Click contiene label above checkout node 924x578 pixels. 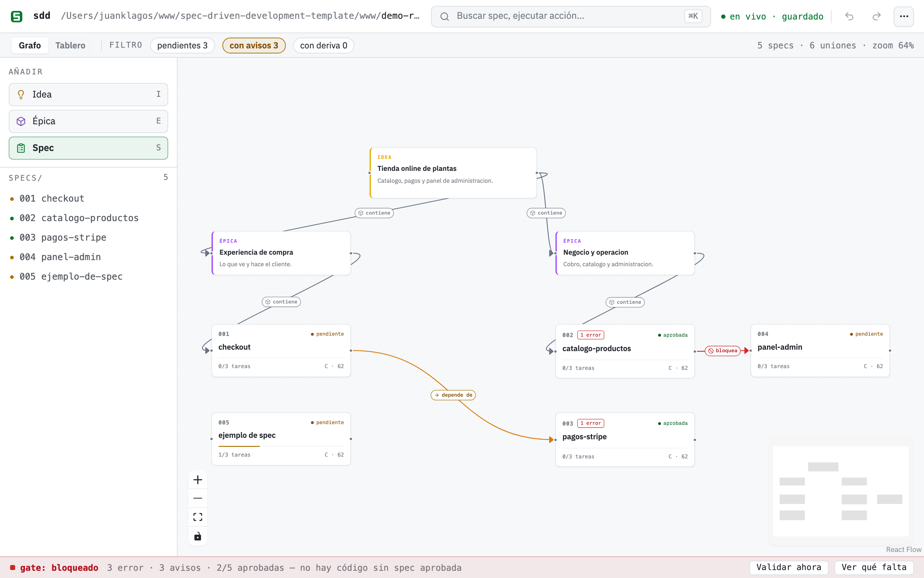pyautogui.click(x=282, y=302)
